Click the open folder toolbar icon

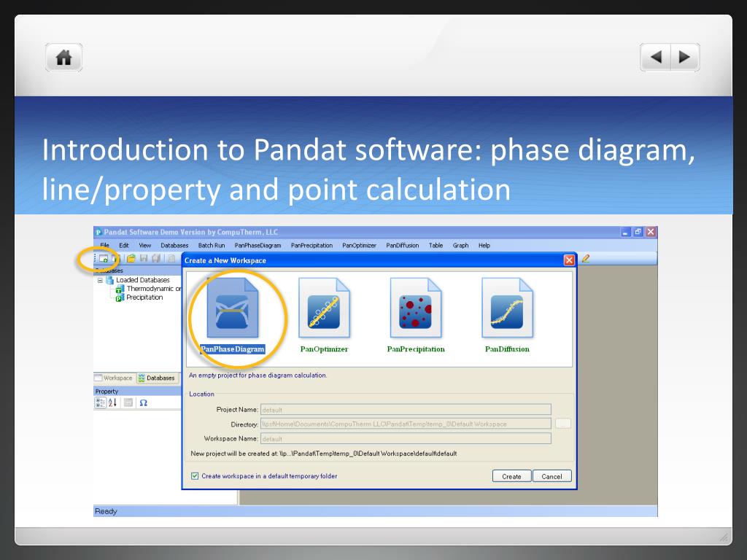point(131,258)
